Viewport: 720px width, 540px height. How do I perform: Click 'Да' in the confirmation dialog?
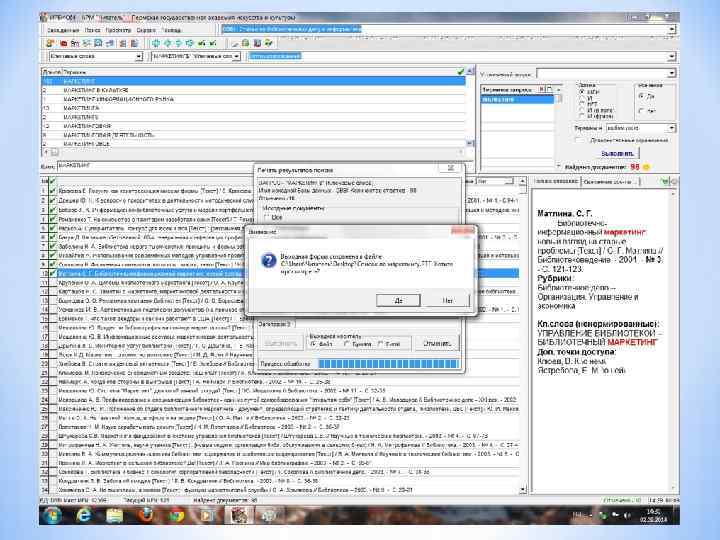[398, 300]
